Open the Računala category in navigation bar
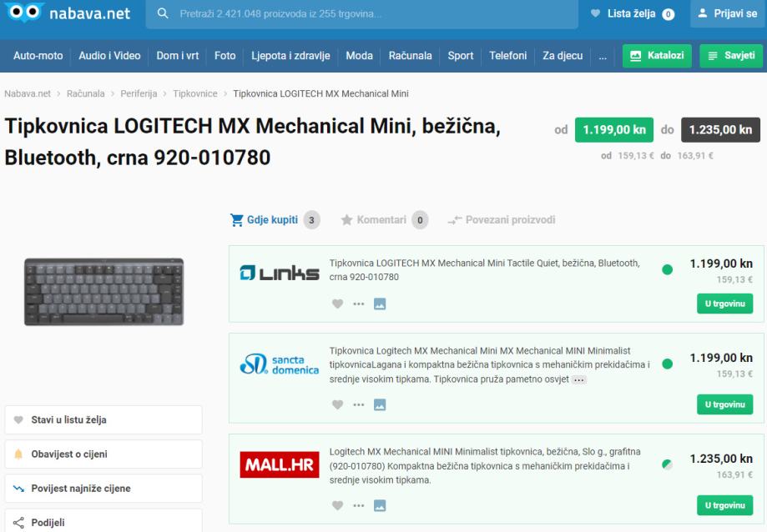The height and width of the screenshot is (532, 767). (411, 56)
